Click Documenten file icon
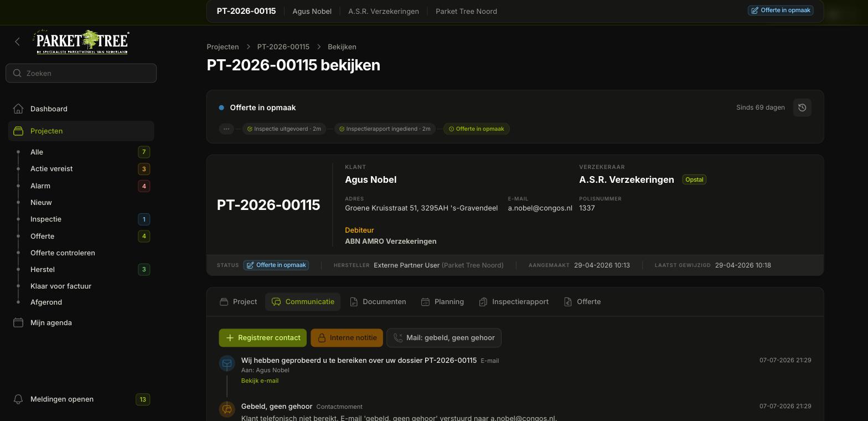 354,302
